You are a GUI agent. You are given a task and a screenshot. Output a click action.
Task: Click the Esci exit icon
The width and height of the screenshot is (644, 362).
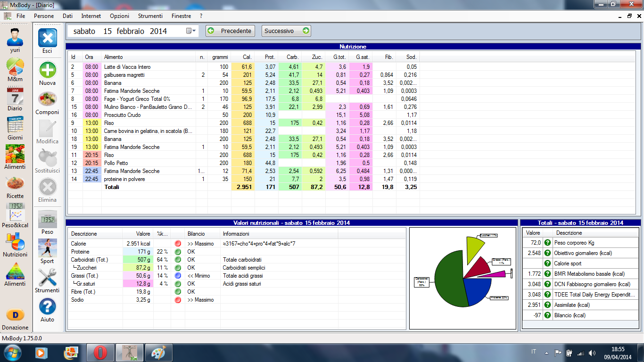coord(48,38)
